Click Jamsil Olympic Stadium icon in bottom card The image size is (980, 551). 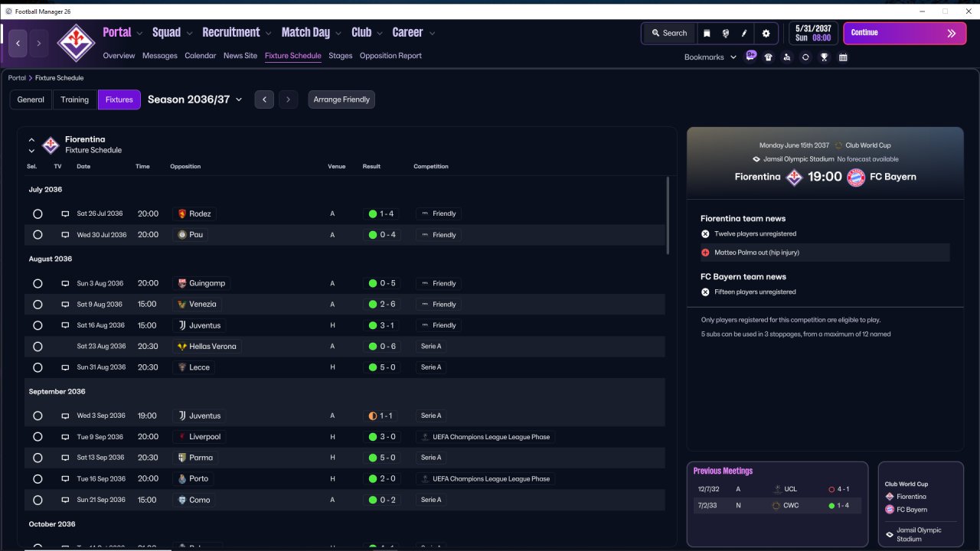(x=890, y=534)
